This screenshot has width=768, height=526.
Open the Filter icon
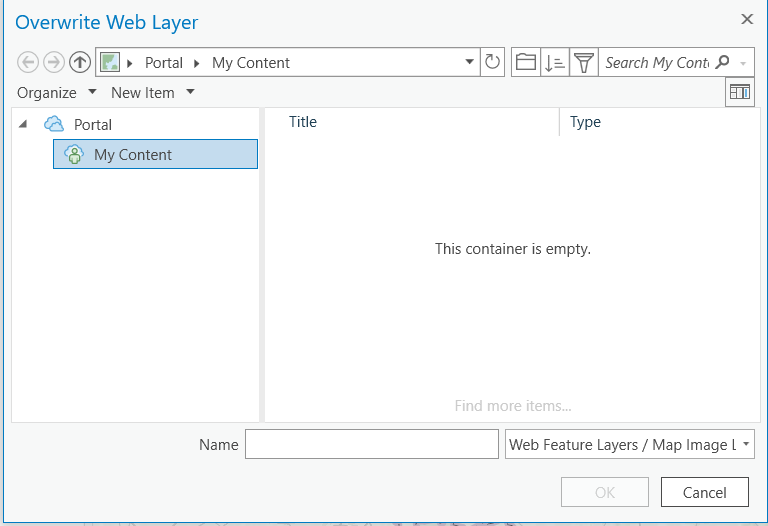tap(584, 62)
